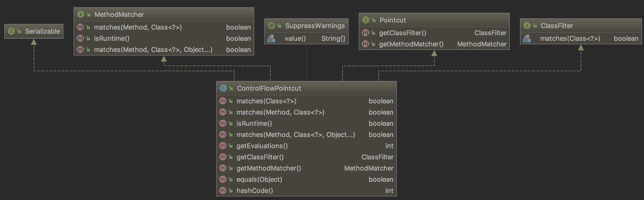Image resolution: width=644 pixels, height=200 pixels.
Task: Select value() in SuppressWarnings
Action: (295, 38)
